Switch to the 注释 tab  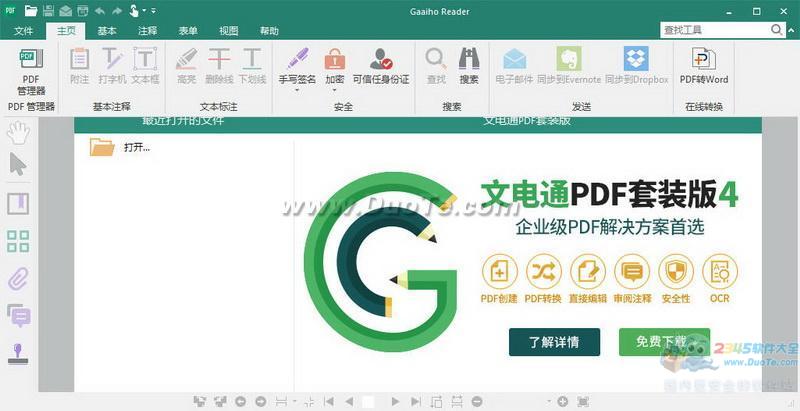pyautogui.click(x=147, y=31)
